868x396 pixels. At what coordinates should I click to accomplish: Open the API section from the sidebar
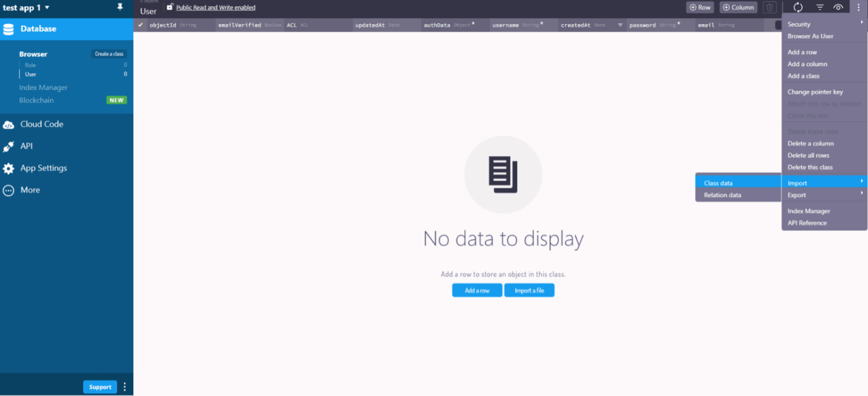(8, 146)
